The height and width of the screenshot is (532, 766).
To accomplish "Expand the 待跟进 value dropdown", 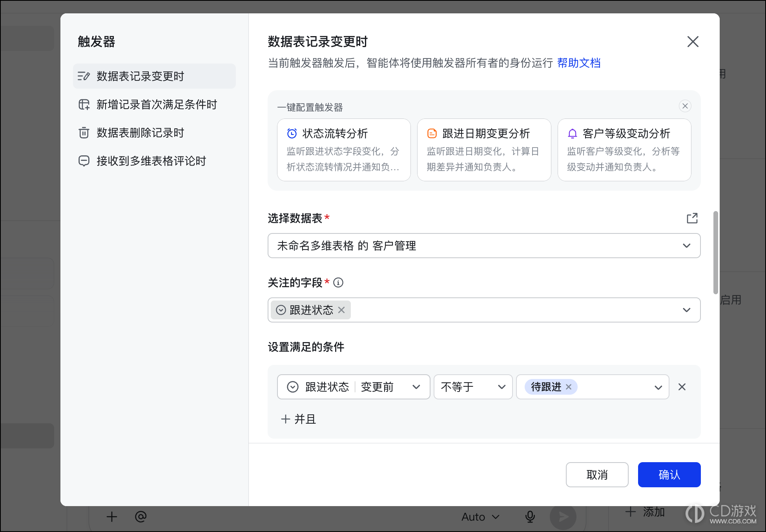I will click(x=658, y=388).
